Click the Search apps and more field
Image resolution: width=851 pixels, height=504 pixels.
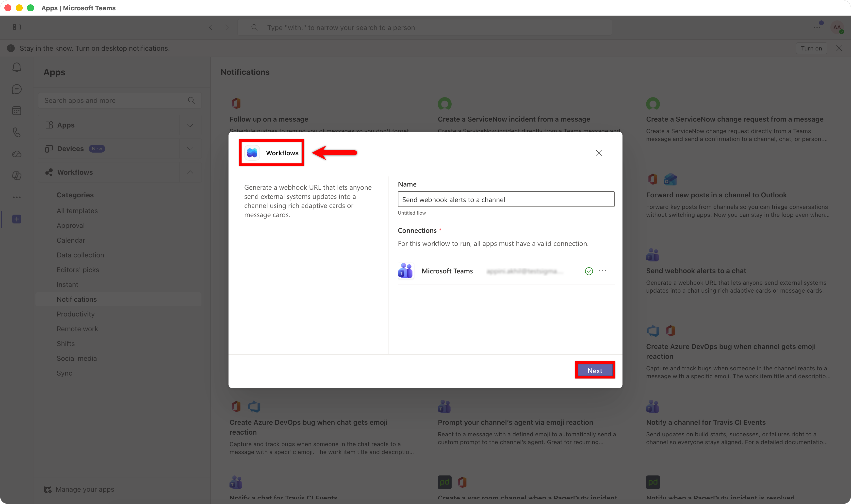pyautogui.click(x=120, y=100)
